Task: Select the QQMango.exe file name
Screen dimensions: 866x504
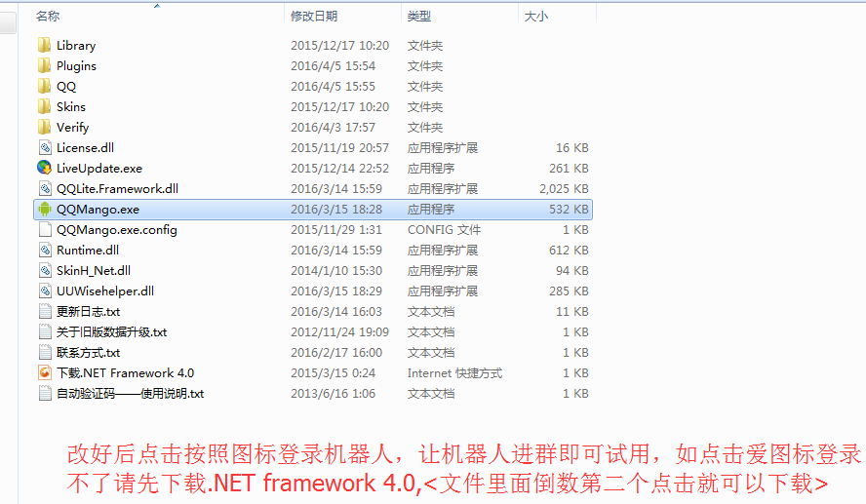Action: 98,210
